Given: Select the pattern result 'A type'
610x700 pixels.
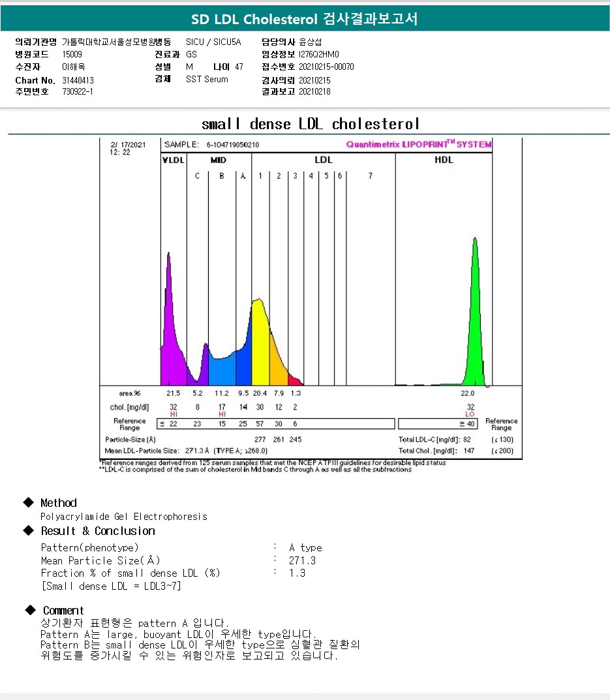Looking at the screenshot, I should click(x=305, y=548).
